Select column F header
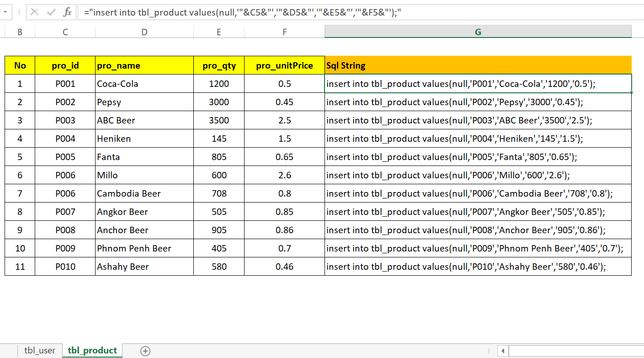Viewport: 644px width, 358px height. coord(285,32)
